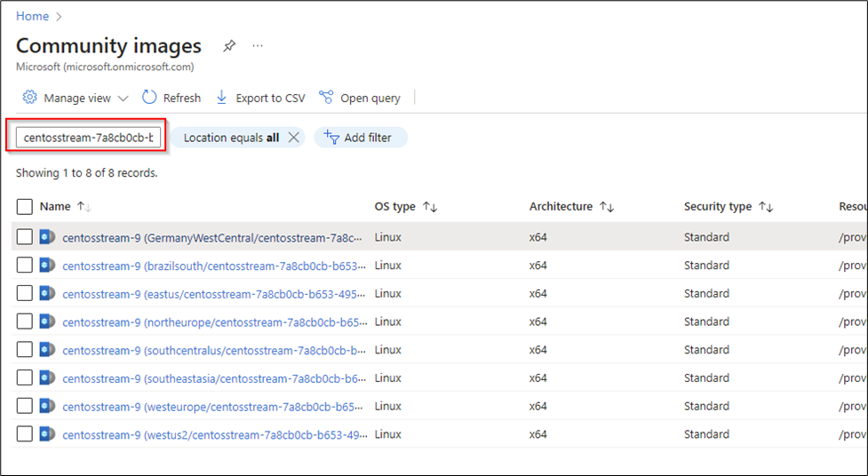The image size is (868, 476).
Task: Click image icon of GermanyWestCentral row
Action: pyautogui.click(x=47, y=237)
